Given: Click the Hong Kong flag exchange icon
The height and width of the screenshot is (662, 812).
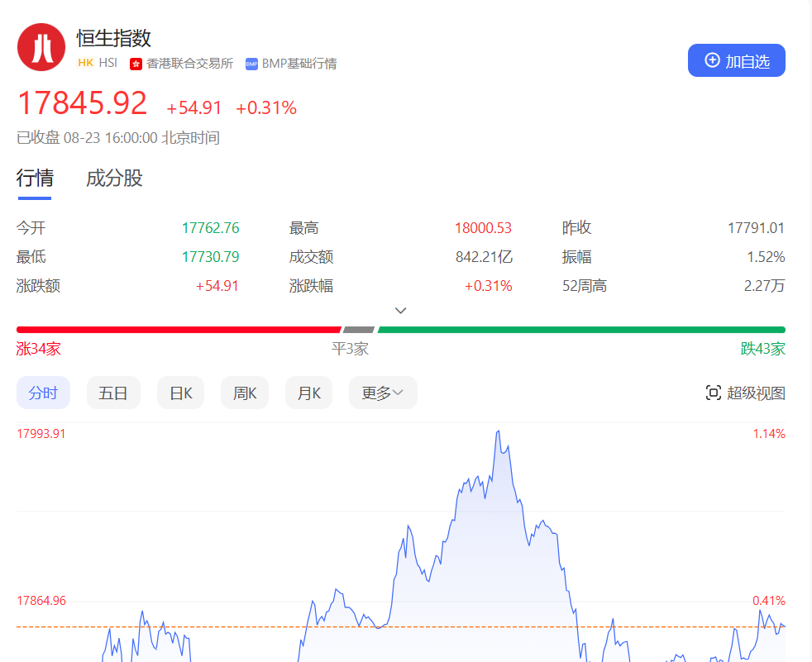Looking at the screenshot, I should click(136, 64).
